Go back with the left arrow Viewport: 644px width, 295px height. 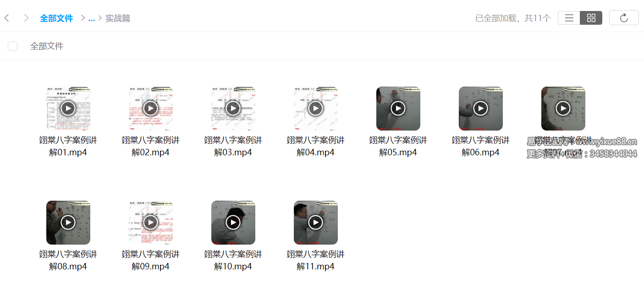tap(7, 18)
